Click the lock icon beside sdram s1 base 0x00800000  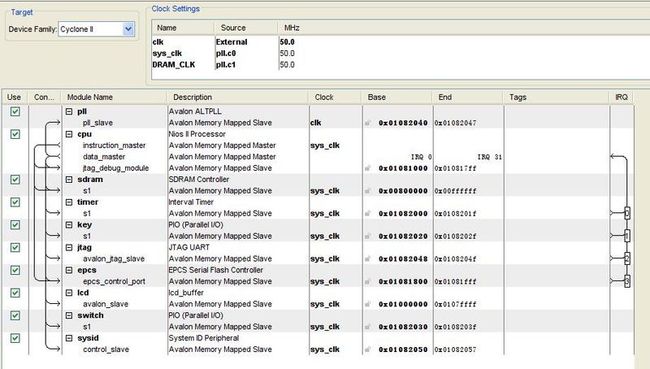tap(367, 191)
